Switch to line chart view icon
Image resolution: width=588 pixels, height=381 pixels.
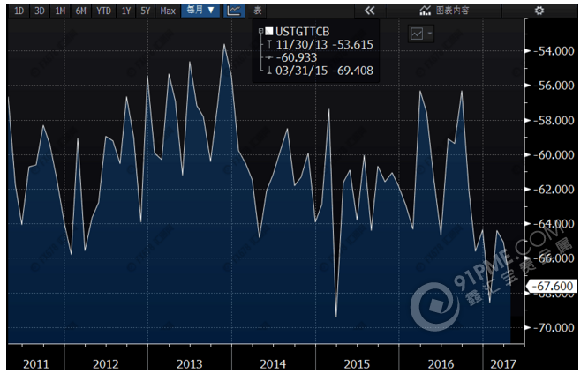click(233, 11)
